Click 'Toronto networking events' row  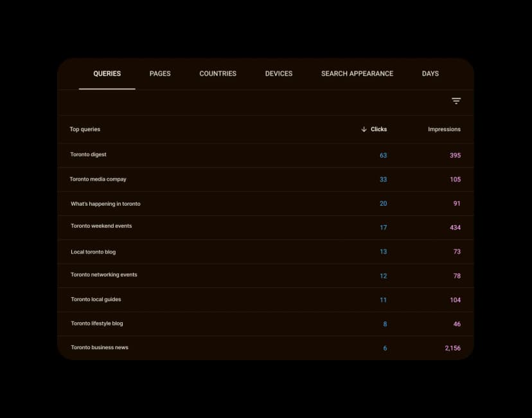[103, 275]
